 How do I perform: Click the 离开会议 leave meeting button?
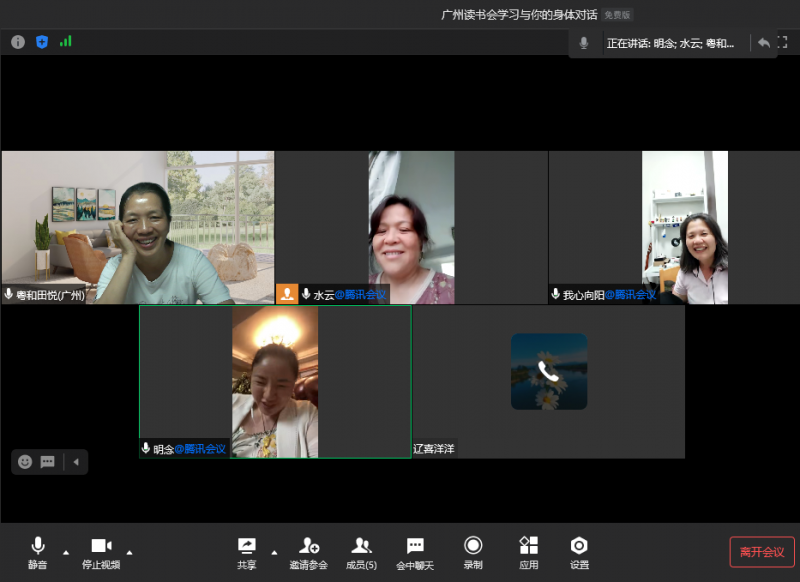(762, 552)
